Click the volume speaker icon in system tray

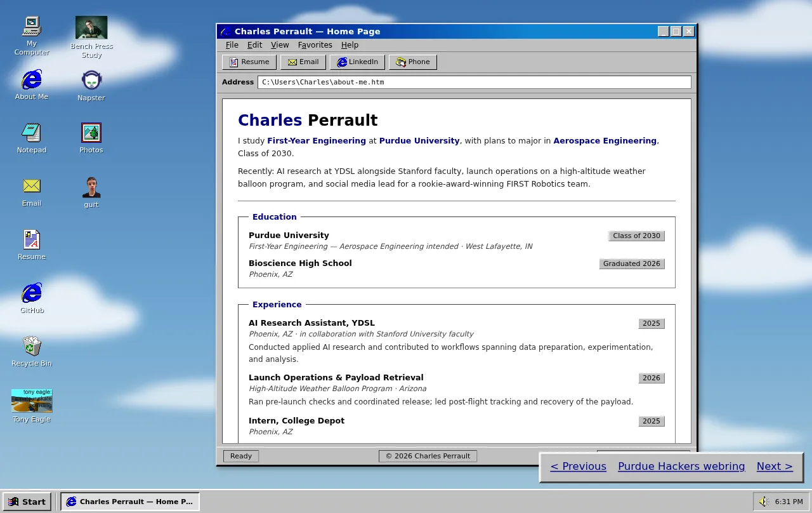[764, 502]
